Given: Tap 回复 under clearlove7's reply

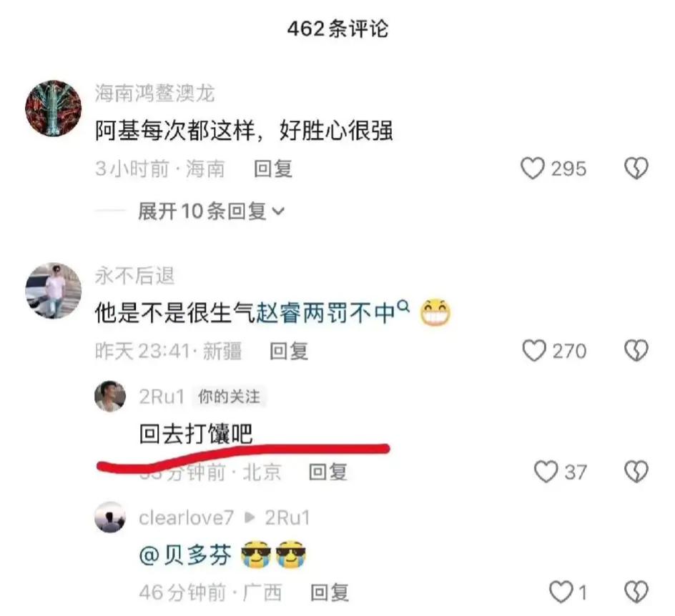Looking at the screenshot, I should [x=330, y=592].
